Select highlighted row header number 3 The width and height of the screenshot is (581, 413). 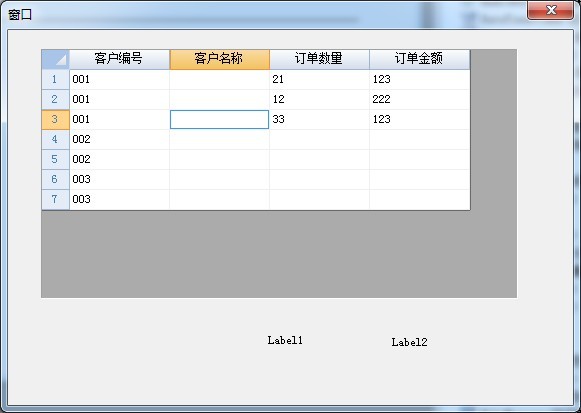[x=56, y=119]
